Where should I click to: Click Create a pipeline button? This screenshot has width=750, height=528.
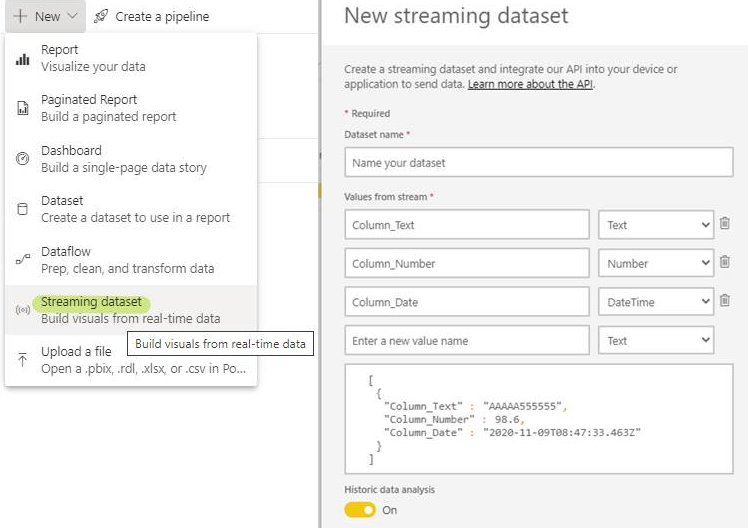[x=151, y=16]
